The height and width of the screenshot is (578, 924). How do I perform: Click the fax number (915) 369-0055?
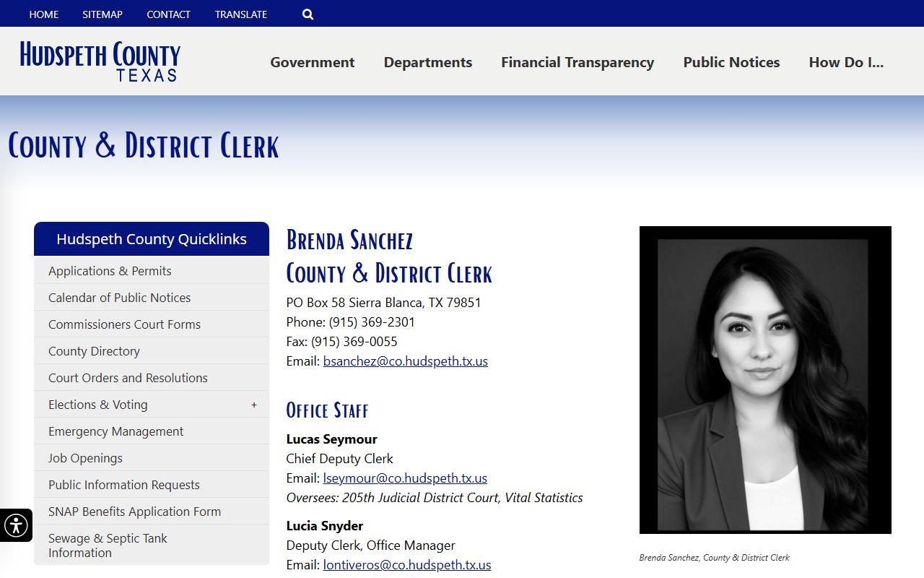pyautogui.click(x=354, y=342)
